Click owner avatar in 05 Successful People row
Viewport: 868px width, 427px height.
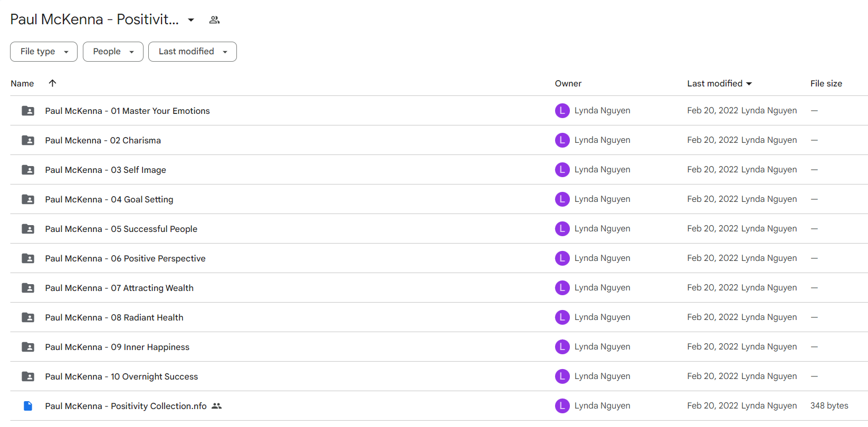click(562, 229)
